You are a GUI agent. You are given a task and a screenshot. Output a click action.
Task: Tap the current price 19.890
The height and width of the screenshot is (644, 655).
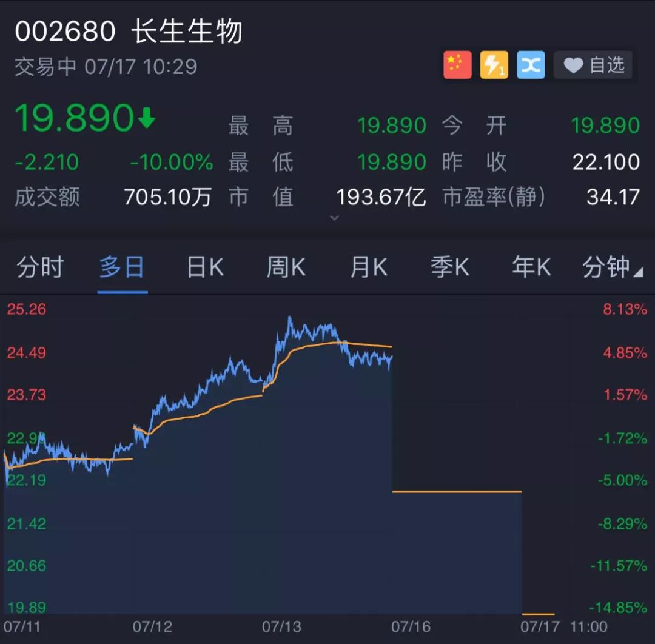(x=74, y=118)
